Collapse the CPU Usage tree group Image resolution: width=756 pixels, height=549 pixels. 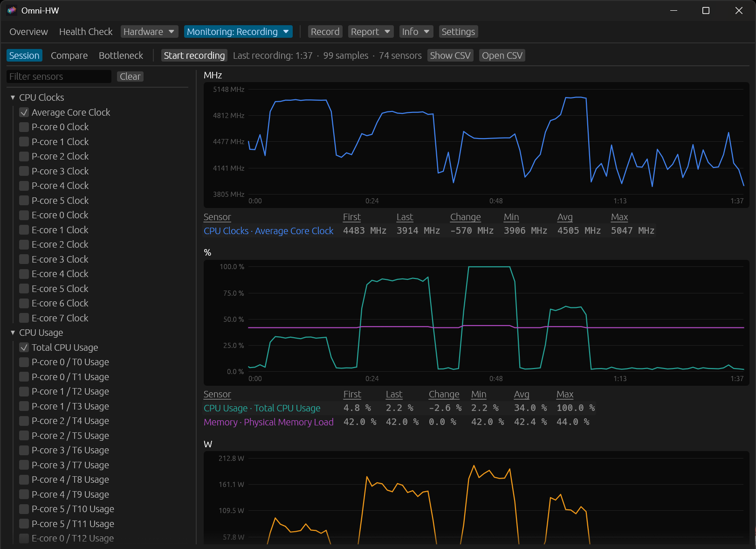(13, 333)
